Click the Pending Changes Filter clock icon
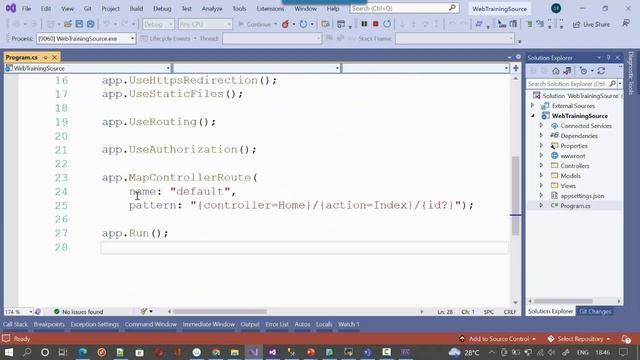 [x=583, y=71]
